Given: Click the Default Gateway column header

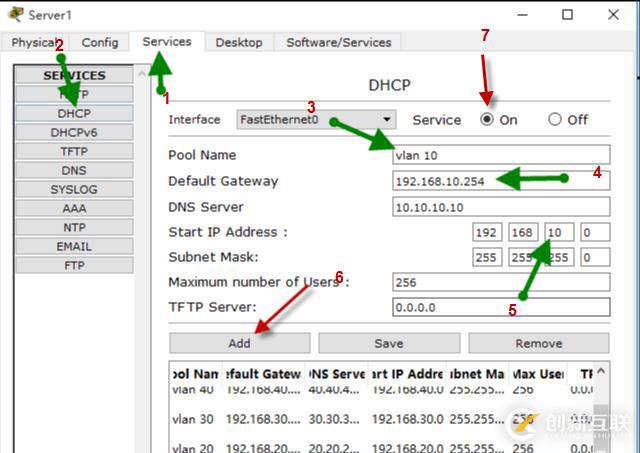Looking at the screenshot, I should pos(263,374).
